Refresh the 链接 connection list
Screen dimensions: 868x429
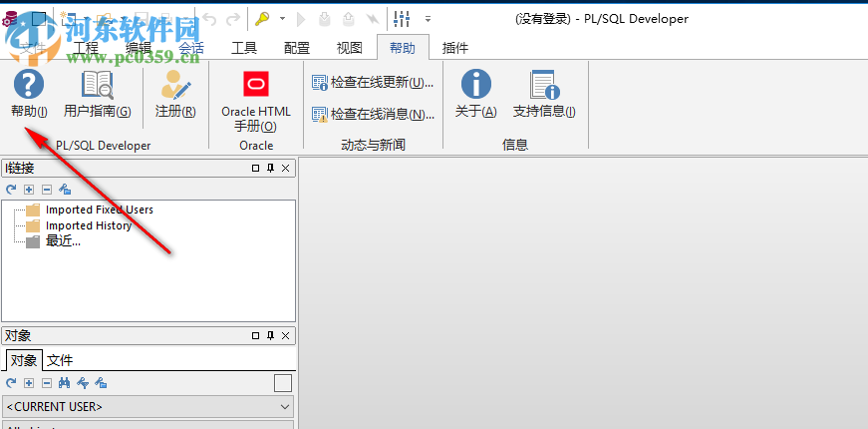click(11, 190)
